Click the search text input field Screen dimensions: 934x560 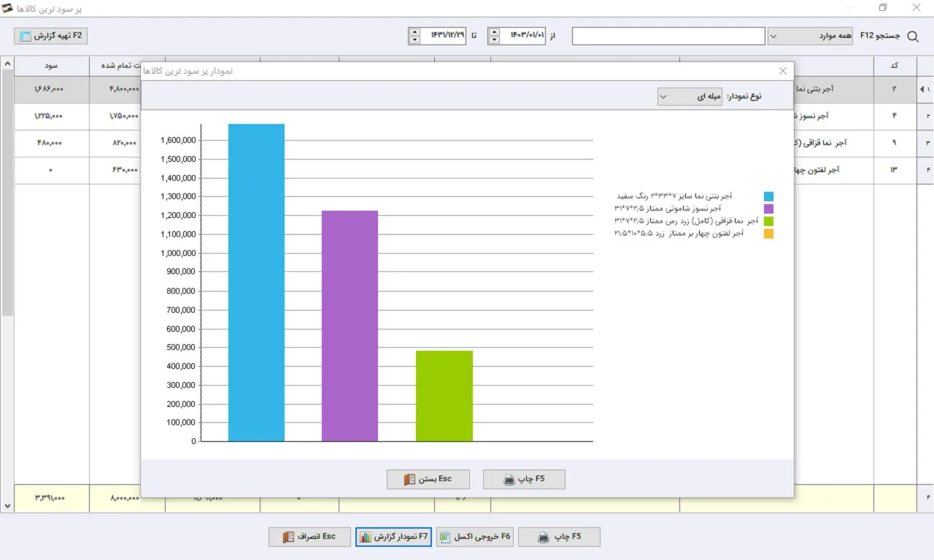point(668,36)
